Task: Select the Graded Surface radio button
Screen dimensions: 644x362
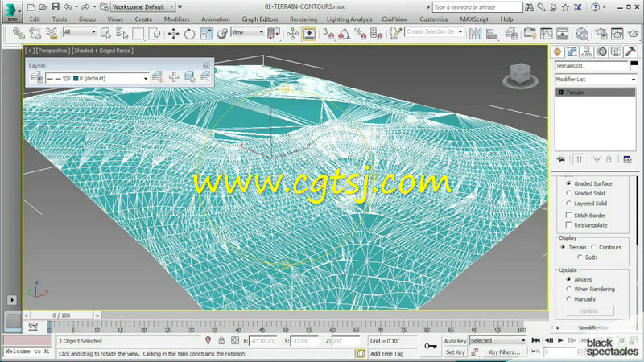Action: point(568,183)
